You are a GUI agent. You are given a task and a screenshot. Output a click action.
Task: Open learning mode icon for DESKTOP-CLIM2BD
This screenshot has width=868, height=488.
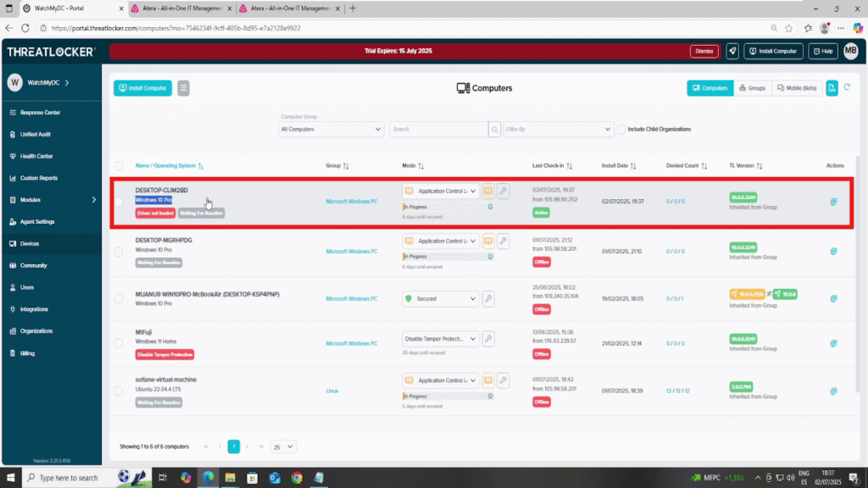(488, 191)
